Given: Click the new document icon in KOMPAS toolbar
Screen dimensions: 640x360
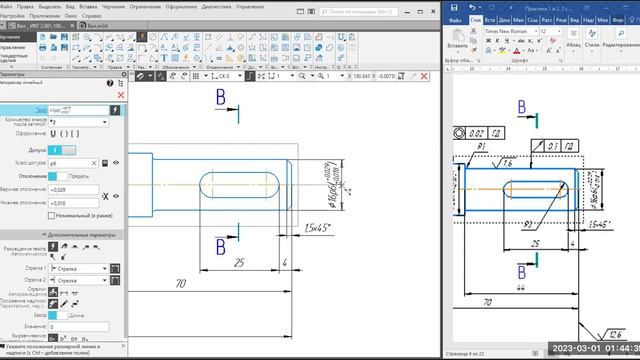Looking at the screenshot, I should click(43, 37).
